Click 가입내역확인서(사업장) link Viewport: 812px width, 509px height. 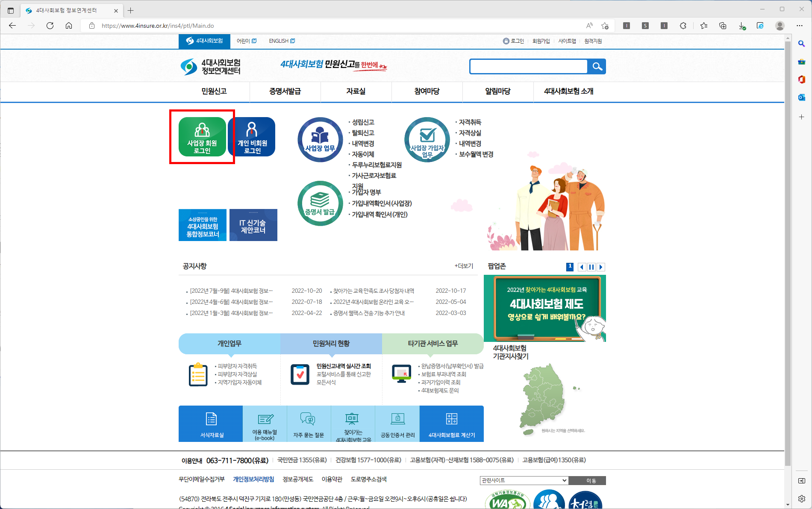pos(382,203)
